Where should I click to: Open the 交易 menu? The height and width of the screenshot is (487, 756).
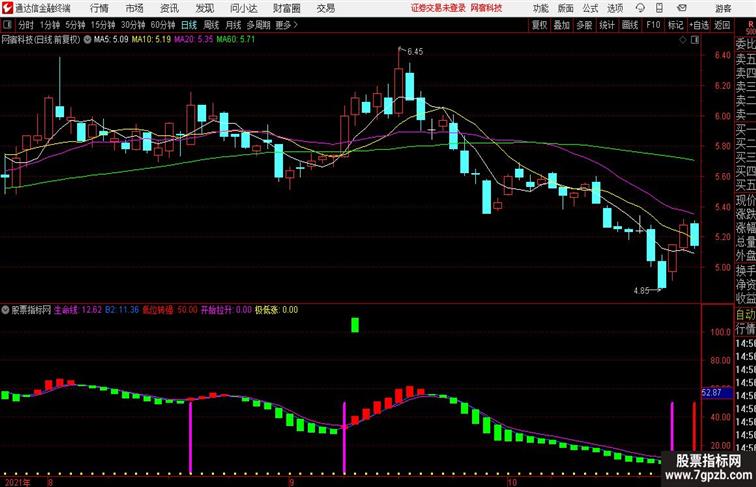click(325, 8)
